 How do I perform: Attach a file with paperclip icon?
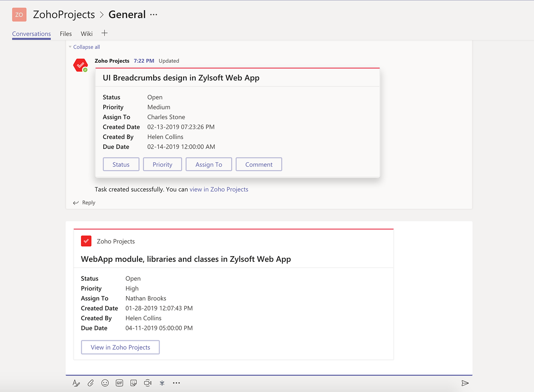coord(91,383)
